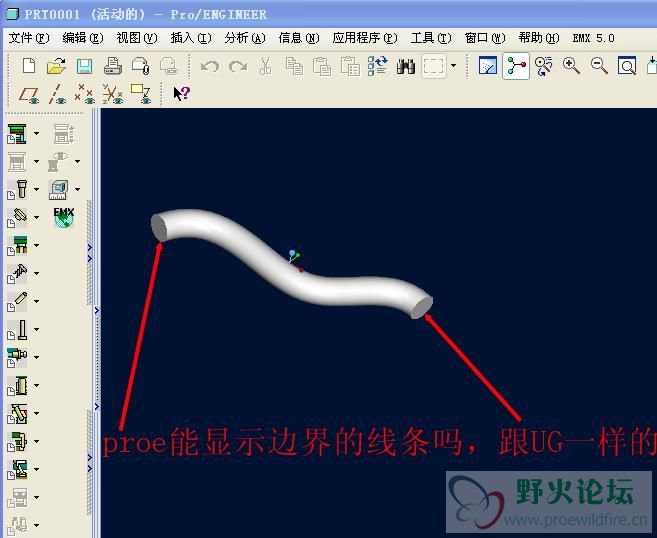Click the Paste Special icon
Screen dimensions: 657x538
tap(350, 66)
